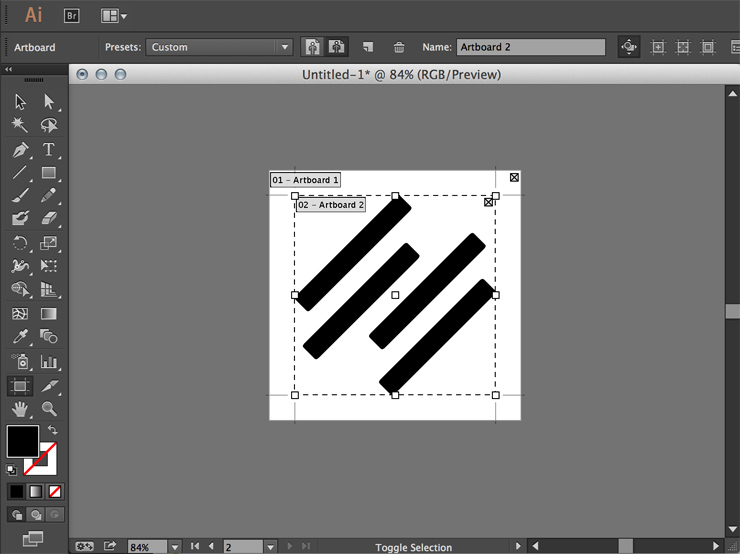This screenshot has height=554, width=740.
Task: Click the New Artboard icon
Action: pos(368,47)
